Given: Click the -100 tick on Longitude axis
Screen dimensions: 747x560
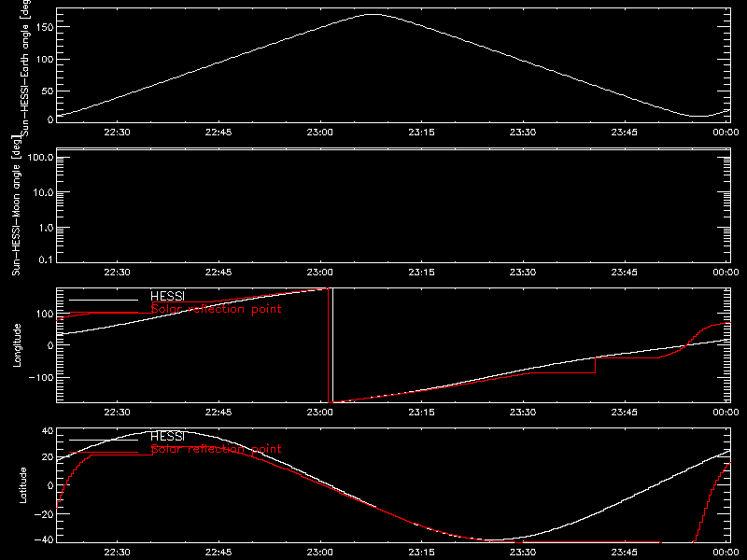Looking at the screenshot, I should (x=41, y=377).
